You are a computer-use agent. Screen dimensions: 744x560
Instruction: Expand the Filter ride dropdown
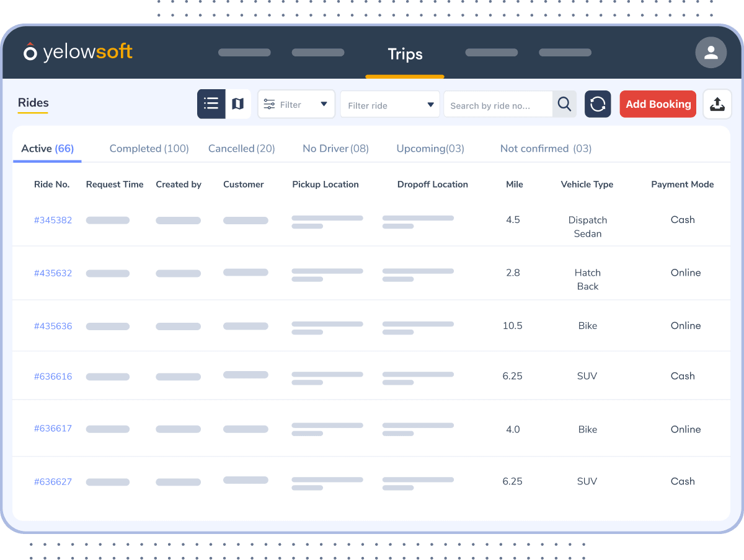[389, 104]
